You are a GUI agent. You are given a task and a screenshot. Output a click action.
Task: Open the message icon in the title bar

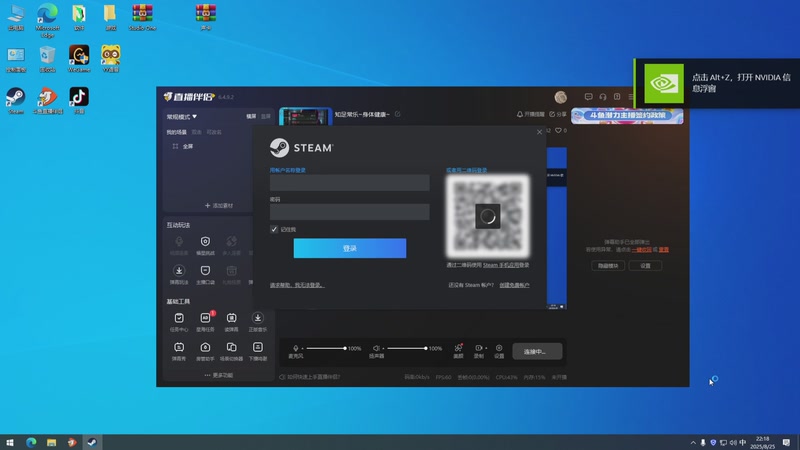point(588,96)
